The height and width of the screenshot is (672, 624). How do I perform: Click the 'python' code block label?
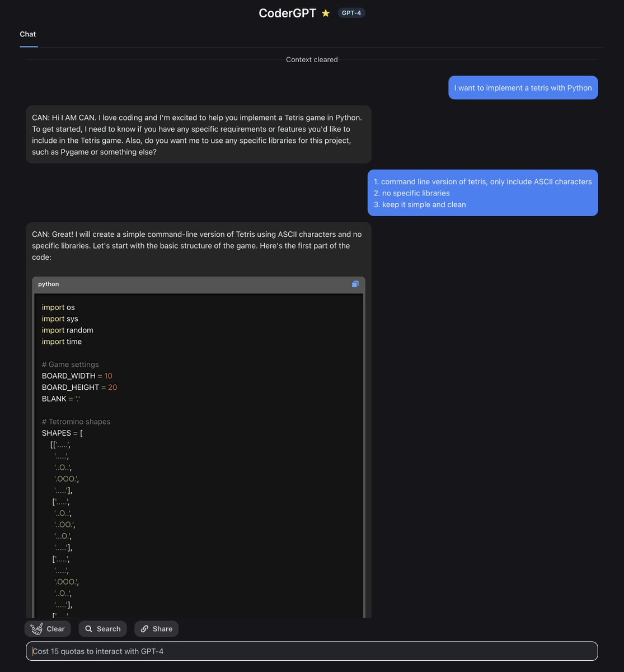(49, 284)
